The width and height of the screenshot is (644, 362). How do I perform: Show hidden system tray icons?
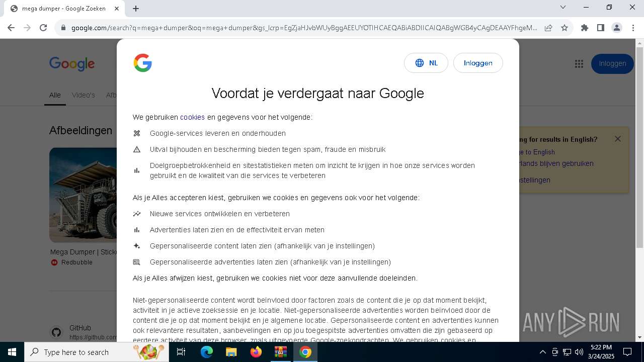pos(542,352)
